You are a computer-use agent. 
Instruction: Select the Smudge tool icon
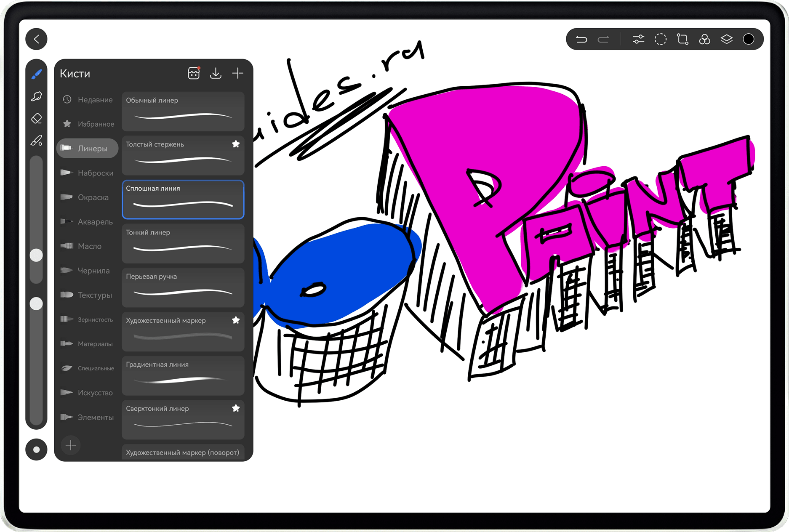click(37, 96)
